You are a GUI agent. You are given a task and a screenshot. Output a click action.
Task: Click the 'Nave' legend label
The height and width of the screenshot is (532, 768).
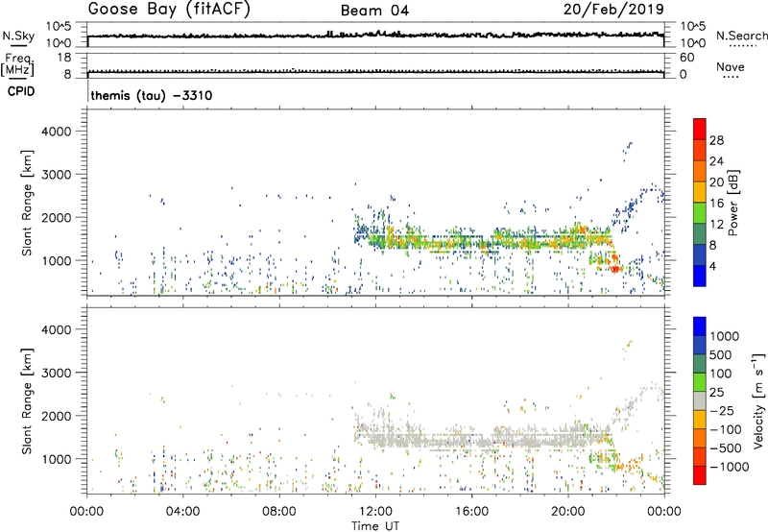[x=731, y=67]
